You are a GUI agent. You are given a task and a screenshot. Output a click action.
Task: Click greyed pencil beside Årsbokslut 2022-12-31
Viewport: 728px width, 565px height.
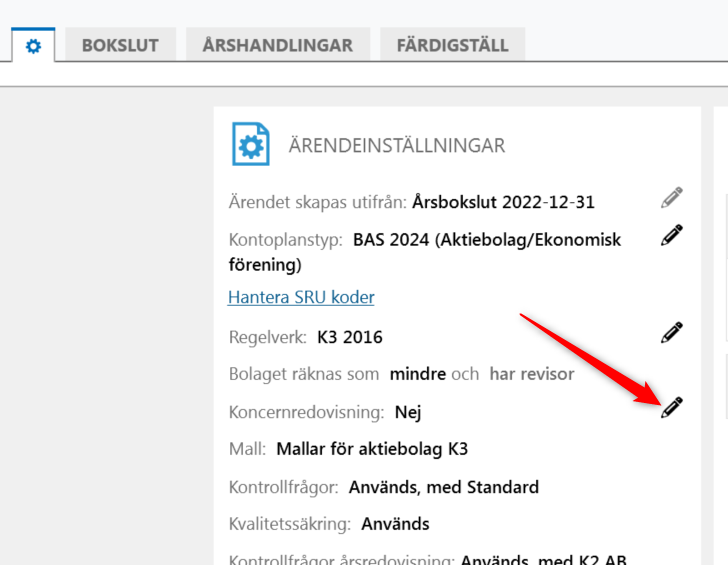671,198
